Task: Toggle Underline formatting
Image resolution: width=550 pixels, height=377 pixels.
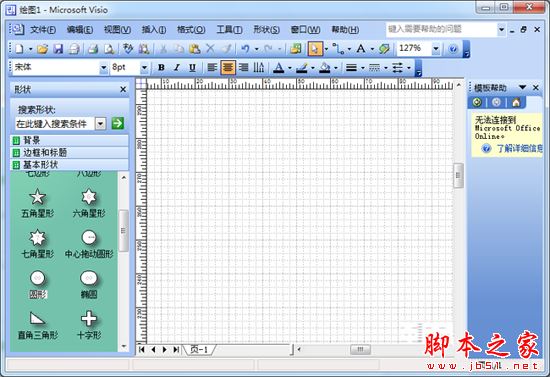Action: [x=192, y=67]
